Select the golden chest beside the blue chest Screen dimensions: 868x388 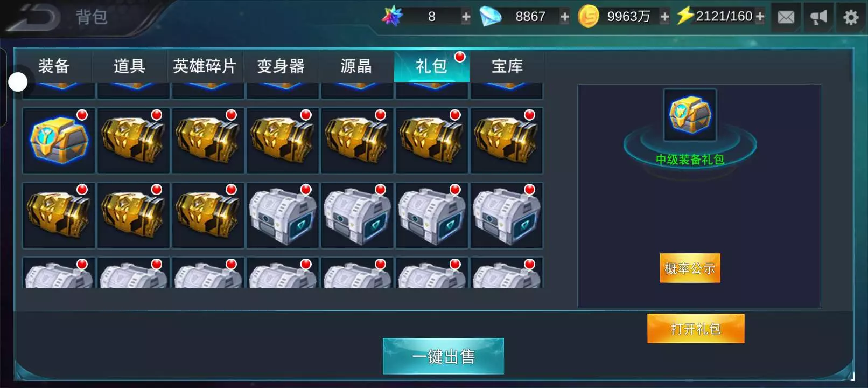click(134, 140)
